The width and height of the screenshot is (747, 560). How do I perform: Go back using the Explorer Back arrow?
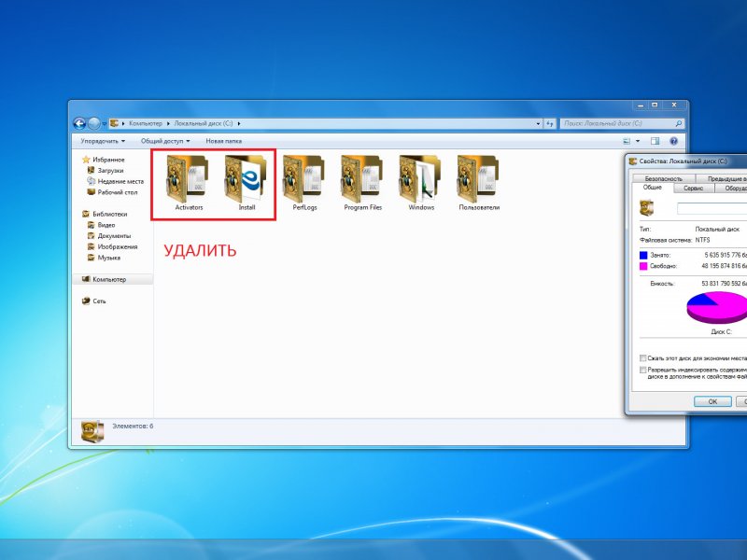pyautogui.click(x=79, y=124)
